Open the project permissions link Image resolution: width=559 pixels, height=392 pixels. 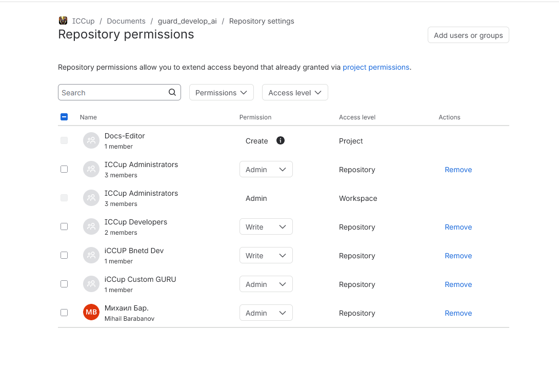(376, 67)
